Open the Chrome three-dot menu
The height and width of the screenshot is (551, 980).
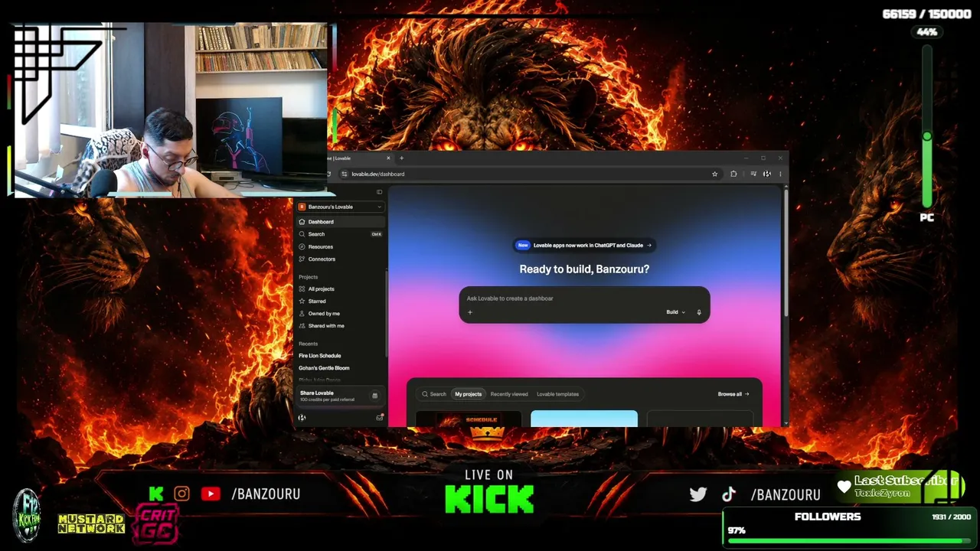click(x=780, y=174)
